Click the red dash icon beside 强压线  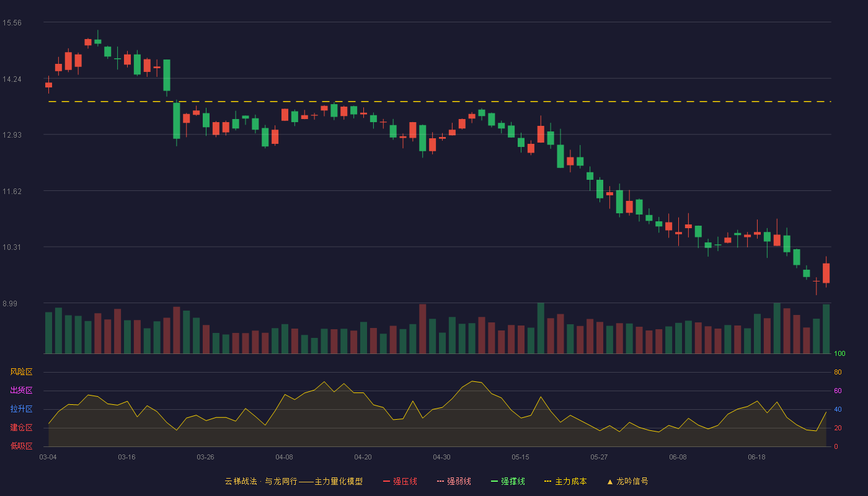tap(386, 481)
